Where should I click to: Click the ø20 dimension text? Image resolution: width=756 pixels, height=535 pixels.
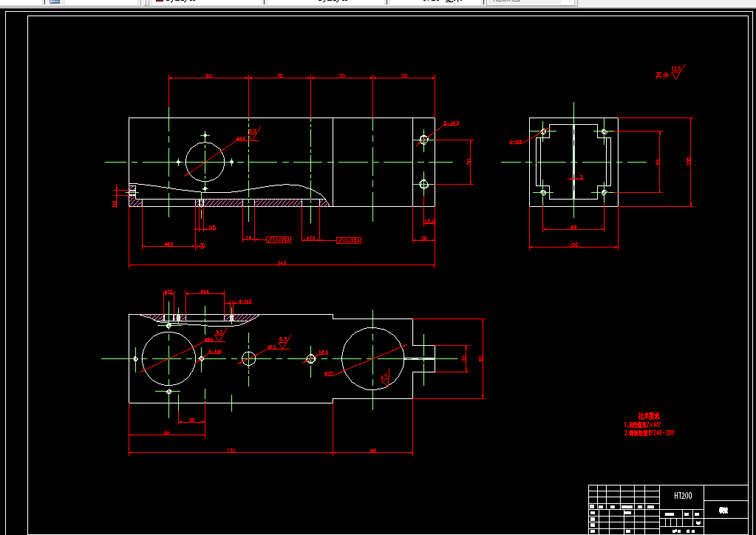point(310,239)
